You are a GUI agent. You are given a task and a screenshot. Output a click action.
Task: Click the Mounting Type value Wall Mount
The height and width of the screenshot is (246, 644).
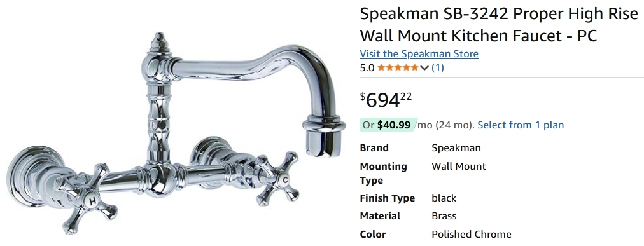[458, 167]
